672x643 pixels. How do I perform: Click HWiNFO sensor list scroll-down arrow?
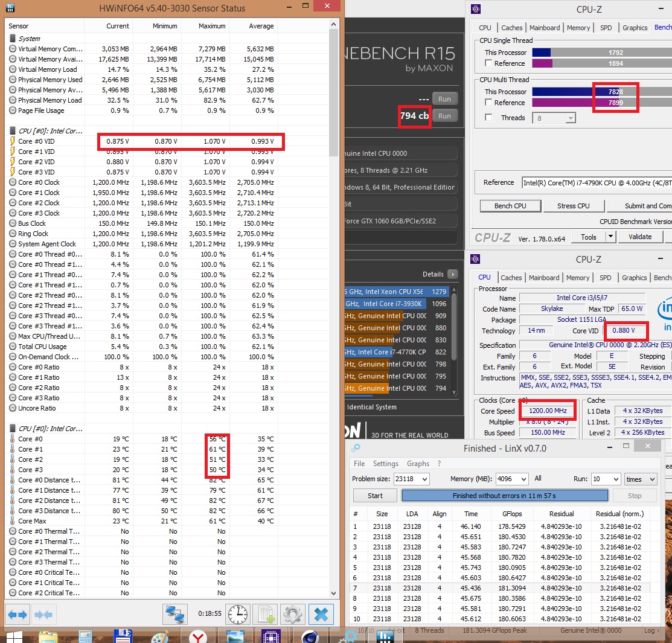(333, 593)
